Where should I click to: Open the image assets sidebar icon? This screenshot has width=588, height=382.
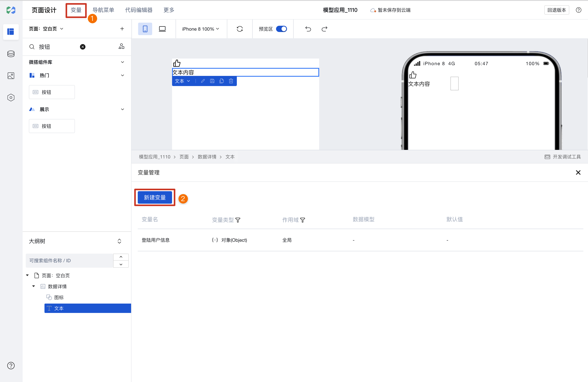click(11, 76)
